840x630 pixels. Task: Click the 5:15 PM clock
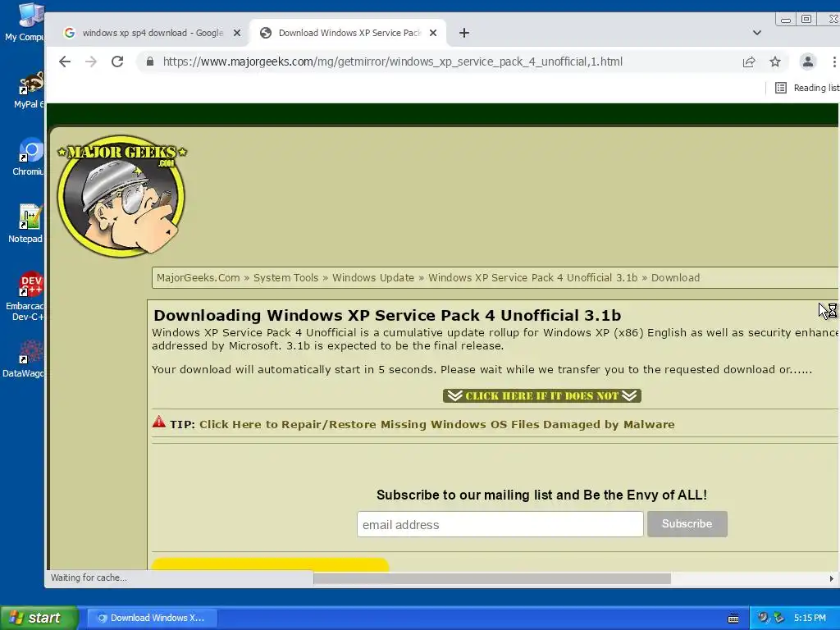point(810,618)
